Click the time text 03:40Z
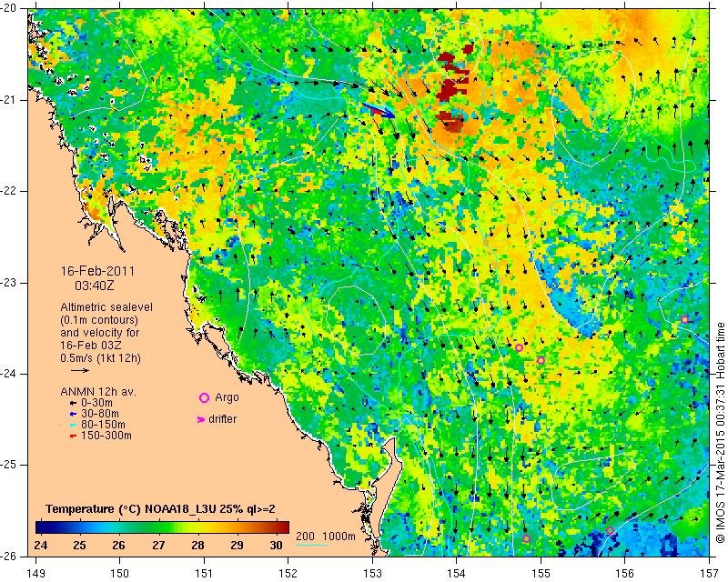Screen dimensions: 728x582 click(x=95, y=286)
